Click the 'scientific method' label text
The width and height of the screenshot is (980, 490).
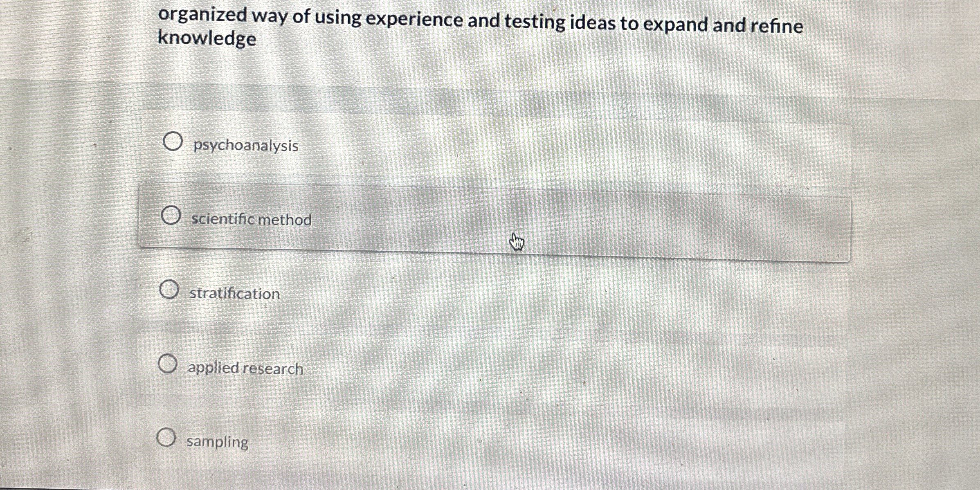[x=252, y=220]
